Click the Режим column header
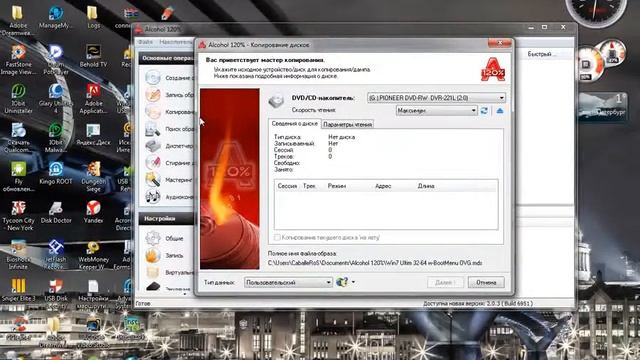This screenshot has height=360, width=640. click(337, 186)
